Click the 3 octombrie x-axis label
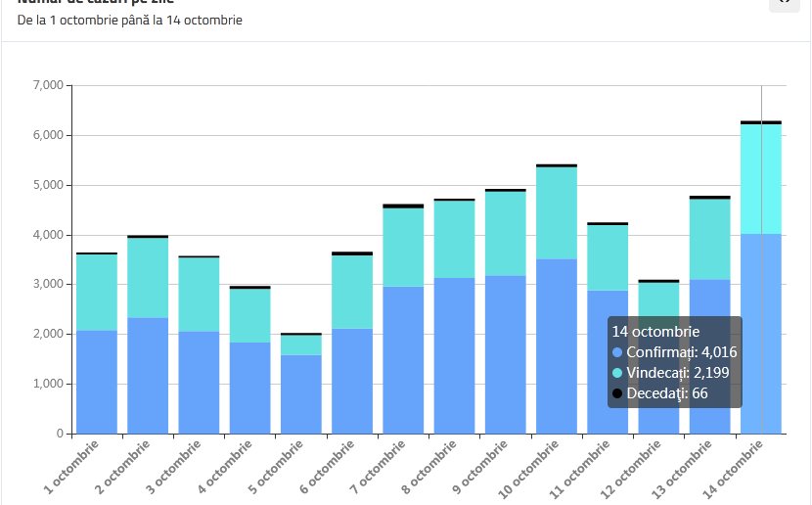 tap(173, 466)
